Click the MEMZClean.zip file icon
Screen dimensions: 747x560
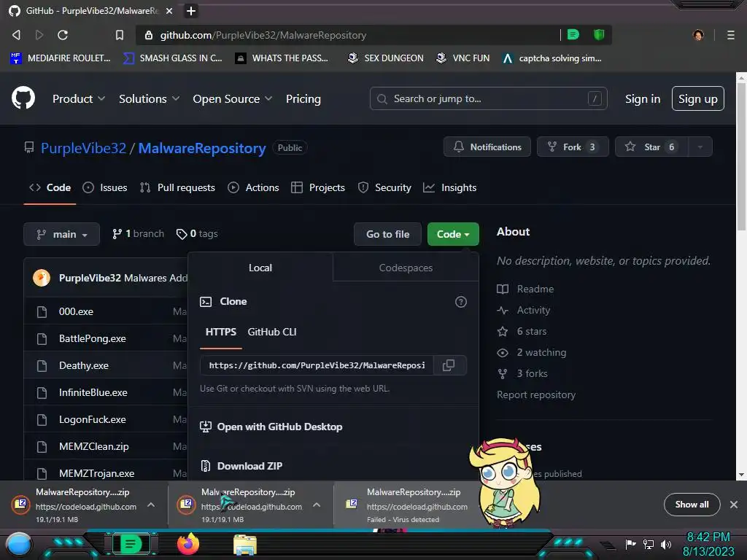tap(42, 447)
